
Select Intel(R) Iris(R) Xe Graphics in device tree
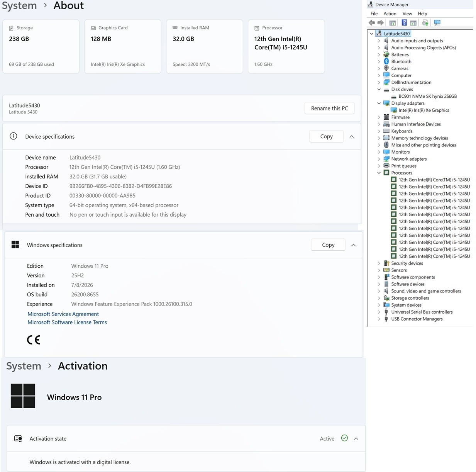[424, 110]
